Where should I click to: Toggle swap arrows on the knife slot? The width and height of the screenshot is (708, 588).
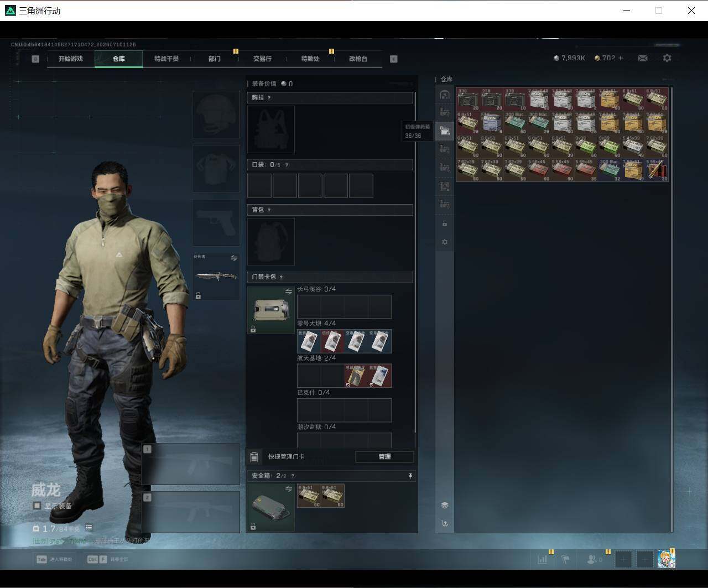pyautogui.click(x=233, y=258)
